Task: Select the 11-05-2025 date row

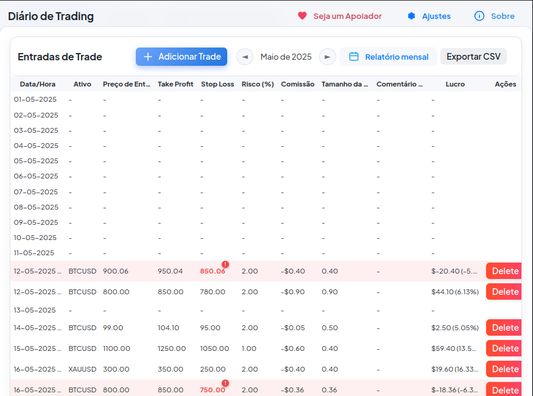Action: [265, 253]
